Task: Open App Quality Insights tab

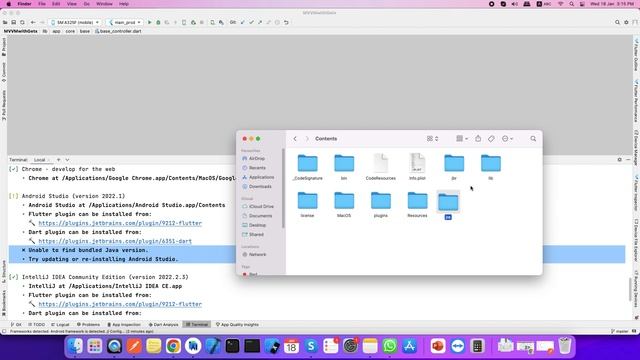Action: coord(237,324)
